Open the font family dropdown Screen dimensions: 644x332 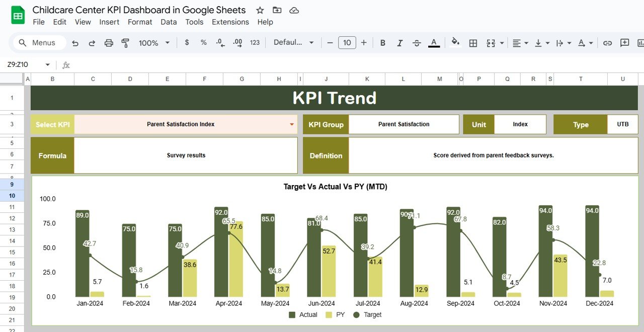(294, 43)
